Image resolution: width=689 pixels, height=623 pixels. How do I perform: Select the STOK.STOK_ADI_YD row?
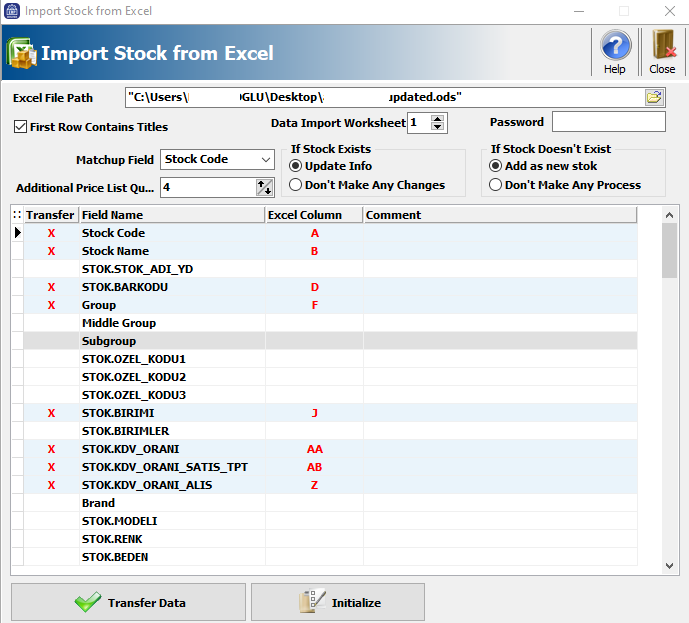(330, 269)
